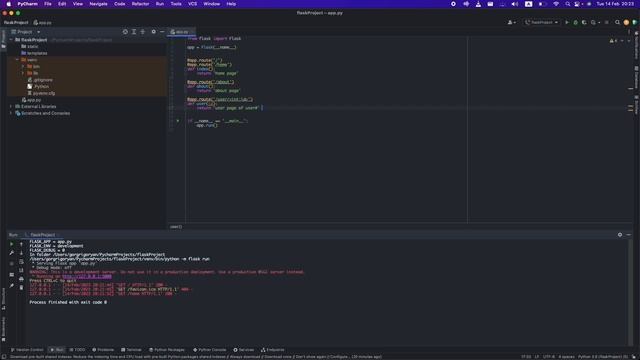Expand the bin folder

[23, 66]
